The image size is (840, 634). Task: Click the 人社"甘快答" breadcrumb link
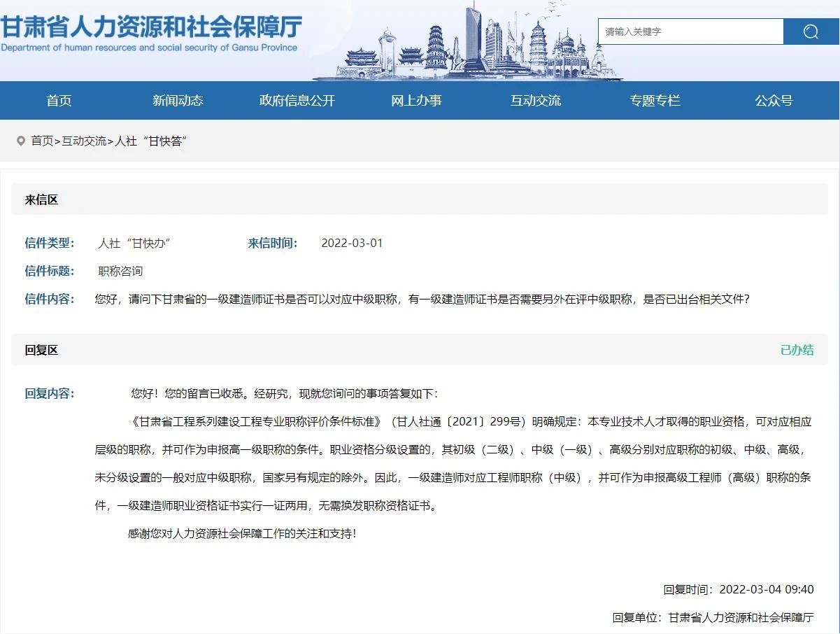(150, 141)
